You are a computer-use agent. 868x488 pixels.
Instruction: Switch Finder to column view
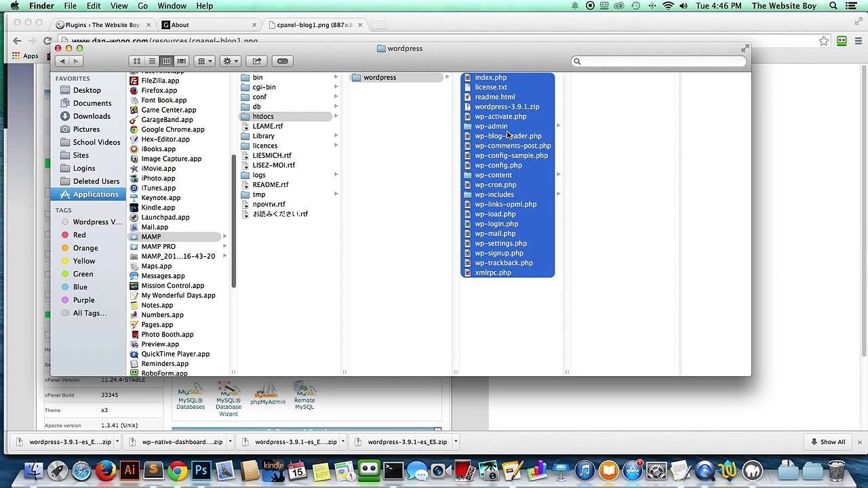pyautogui.click(x=166, y=61)
